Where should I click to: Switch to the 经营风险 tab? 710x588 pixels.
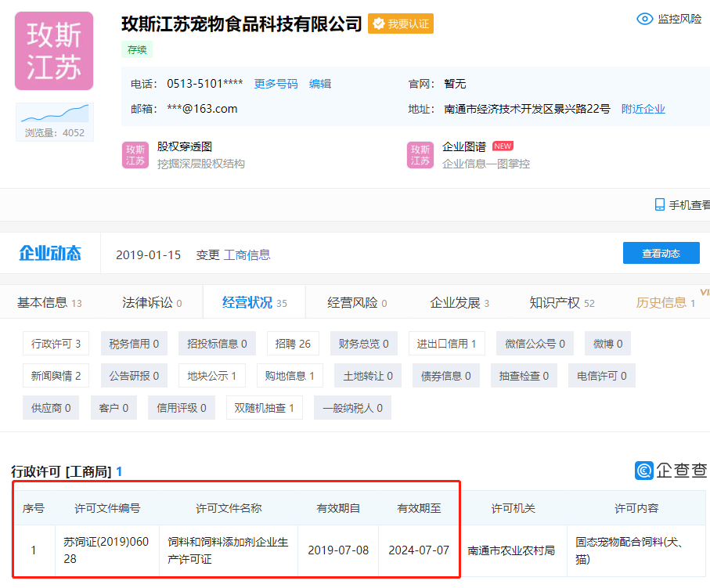[357, 302]
